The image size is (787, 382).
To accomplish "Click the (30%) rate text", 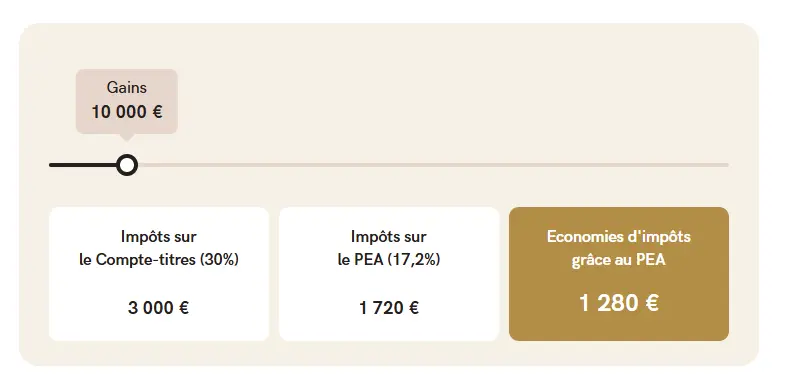I will pos(219,260).
